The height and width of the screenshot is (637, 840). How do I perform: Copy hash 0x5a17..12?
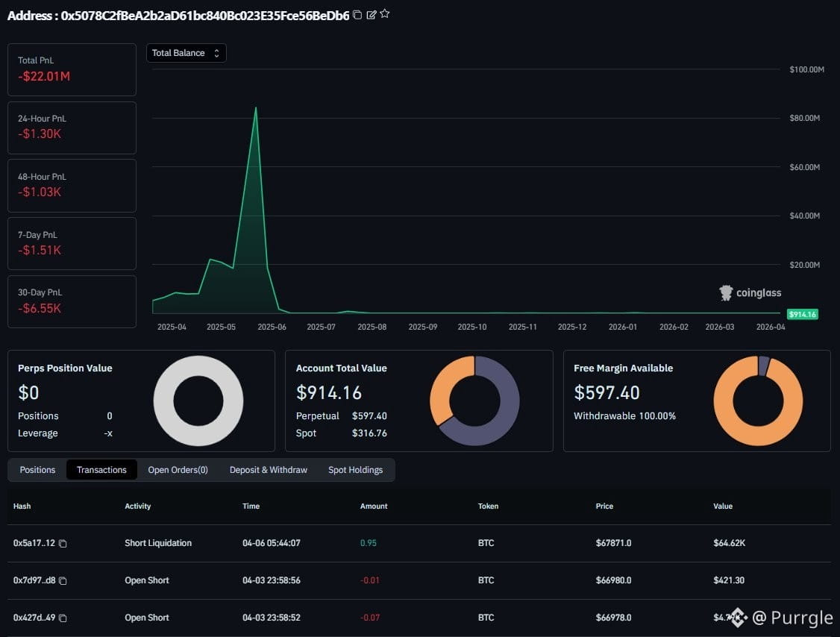[x=63, y=543]
